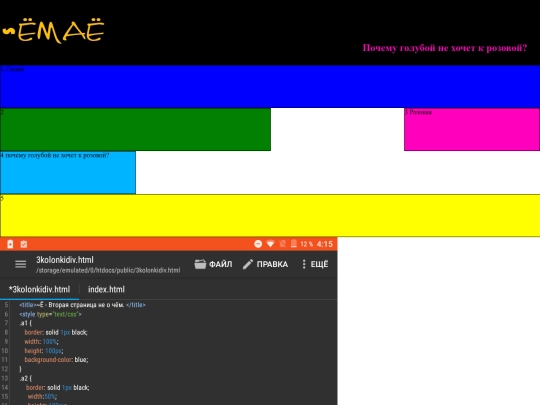540x405 pixels.
Task: Place cursor on the .a1 { line
Action: pos(25,323)
